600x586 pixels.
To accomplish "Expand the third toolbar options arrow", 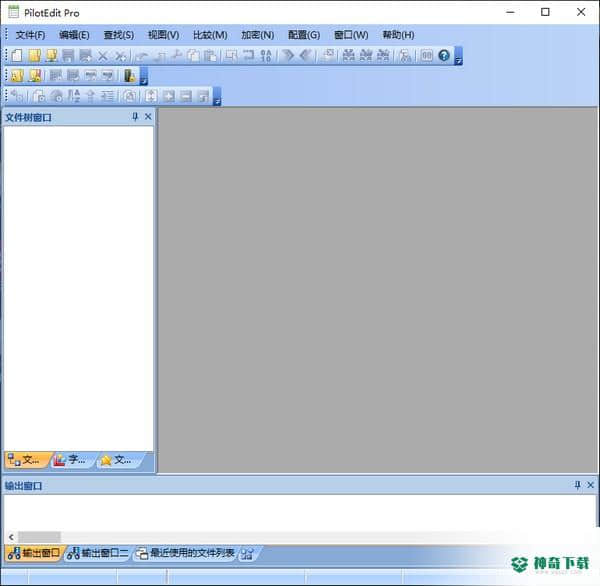I will (x=217, y=96).
